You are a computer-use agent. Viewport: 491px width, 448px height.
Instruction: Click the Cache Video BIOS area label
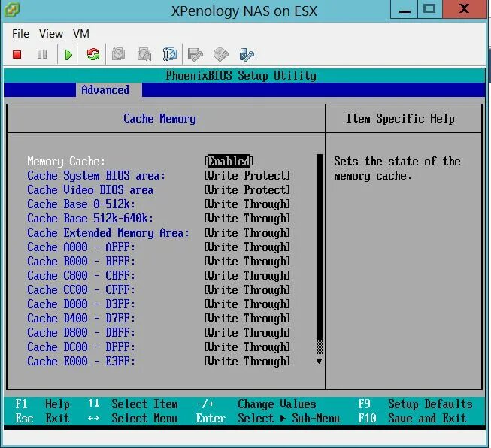(90, 190)
